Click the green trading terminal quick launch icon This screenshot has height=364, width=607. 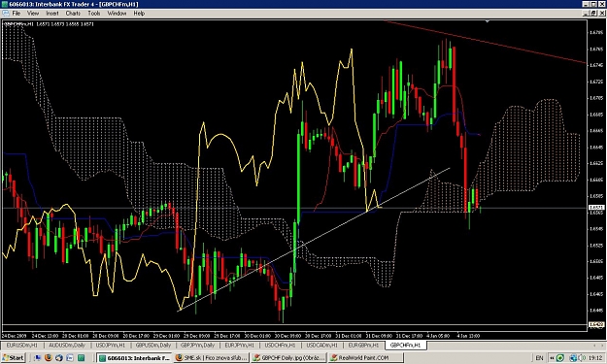(x=82, y=358)
